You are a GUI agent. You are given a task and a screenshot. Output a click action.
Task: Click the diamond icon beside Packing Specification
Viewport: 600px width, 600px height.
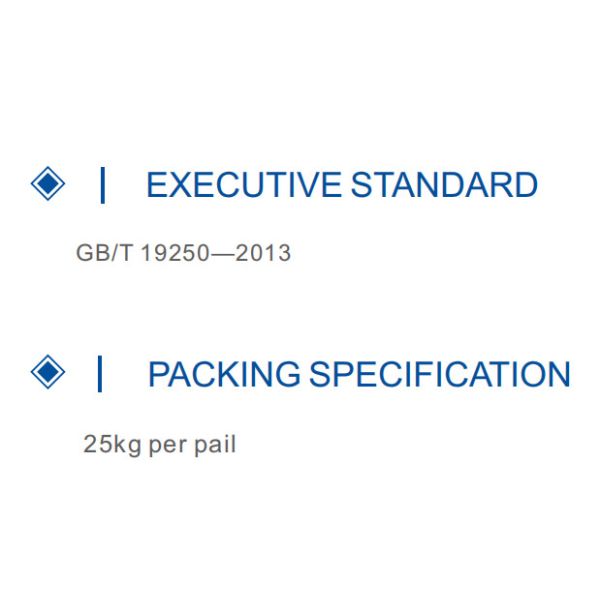47,372
